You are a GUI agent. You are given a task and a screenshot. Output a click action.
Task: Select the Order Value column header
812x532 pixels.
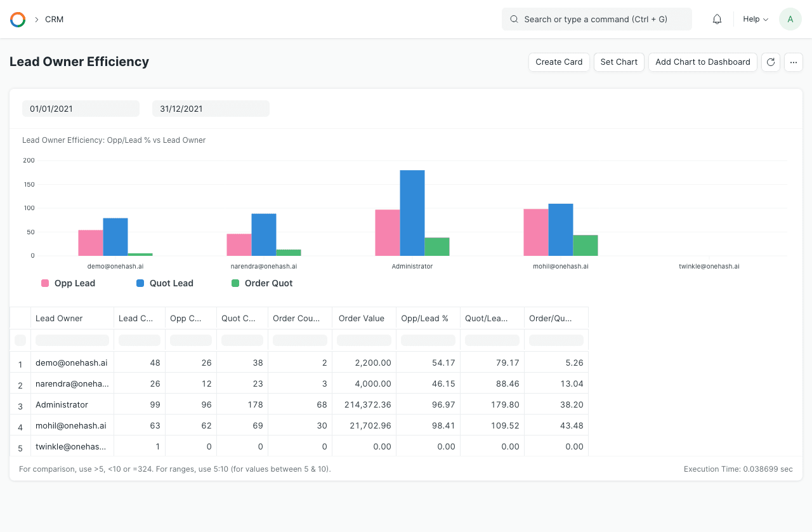coord(361,318)
